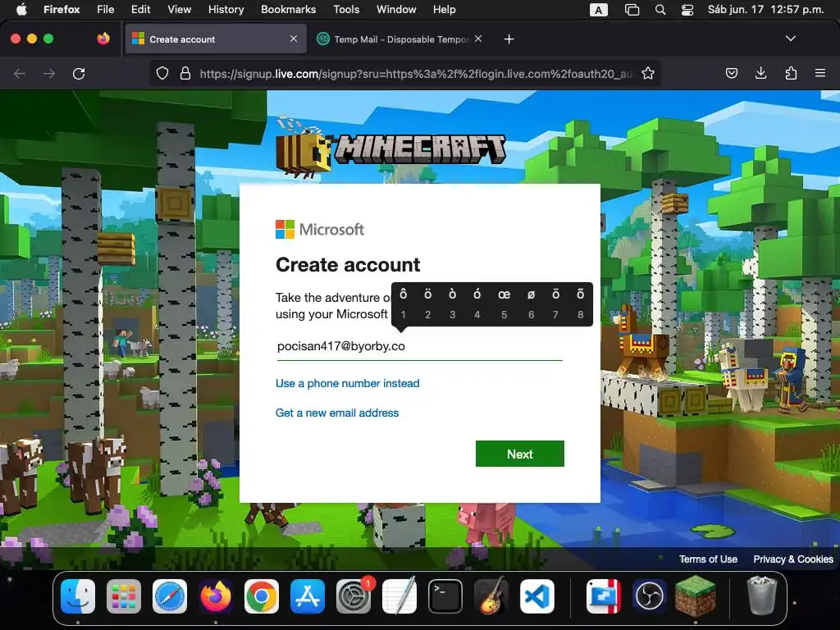Open the Tools menu
Image resolution: width=840 pixels, height=630 pixels.
pos(346,9)
